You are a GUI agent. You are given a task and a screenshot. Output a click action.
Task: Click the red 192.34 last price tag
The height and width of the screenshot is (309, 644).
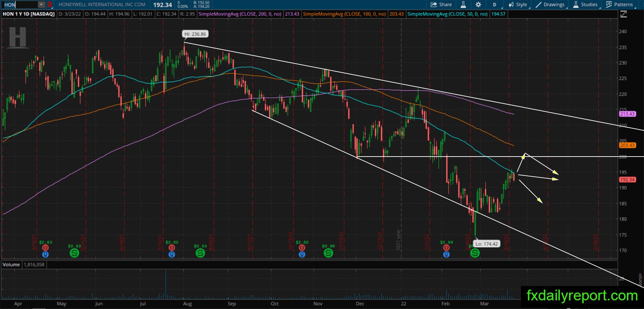[627, 180]
